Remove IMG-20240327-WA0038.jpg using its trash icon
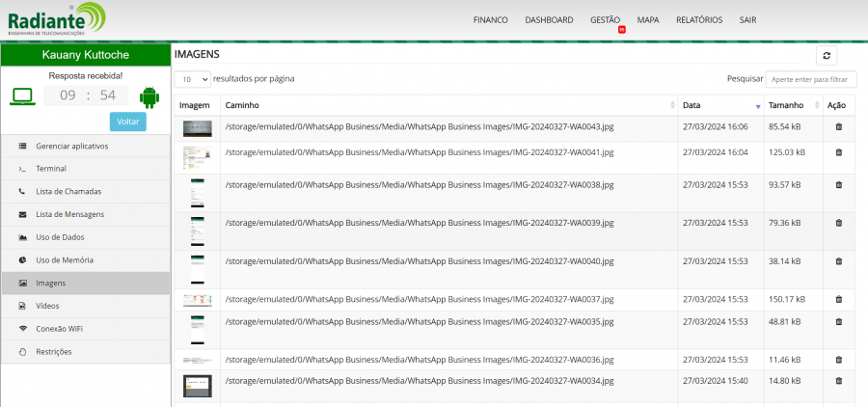Viewport: 868px width, 407px height. [838, 184]
